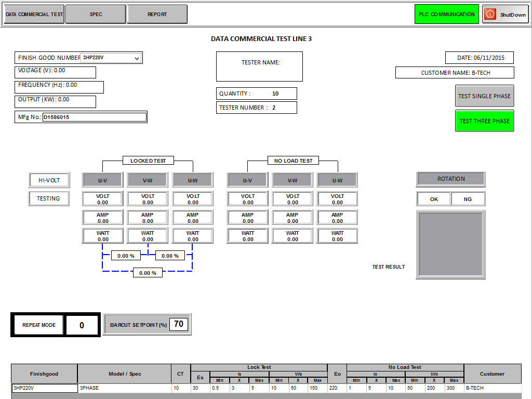The height and width of the screenshot is (399, 532).
Task: Click No Load Test V-W button
Action: pos(292,180)
